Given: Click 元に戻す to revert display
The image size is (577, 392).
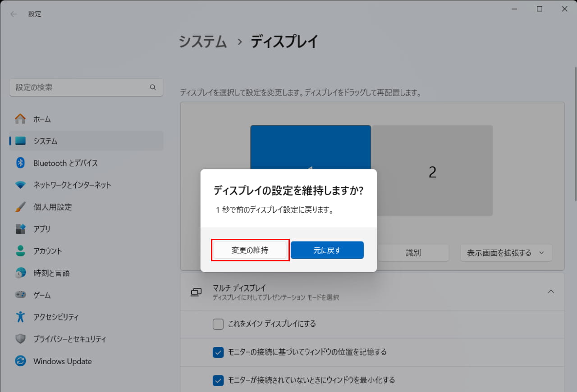Looking at the screenshot, I should pos(327,250).
